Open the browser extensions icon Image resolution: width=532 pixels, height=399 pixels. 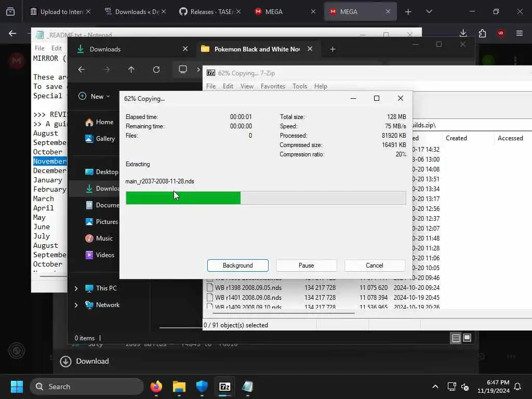coord(482,33)
